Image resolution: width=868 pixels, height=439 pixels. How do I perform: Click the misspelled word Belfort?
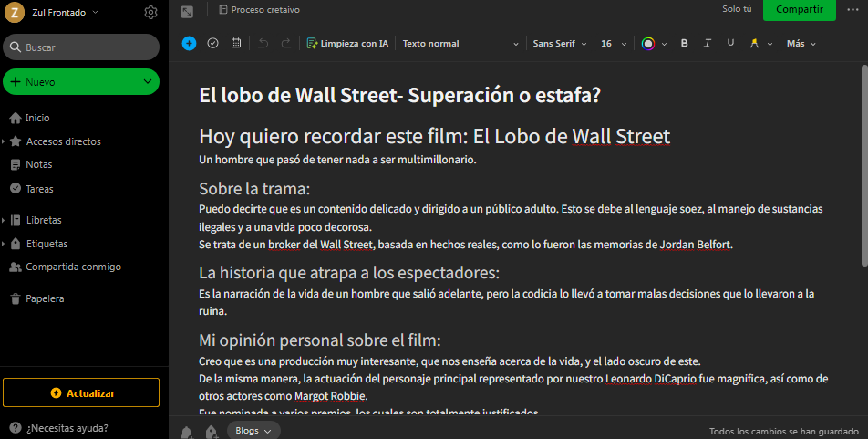click(712, 245)
